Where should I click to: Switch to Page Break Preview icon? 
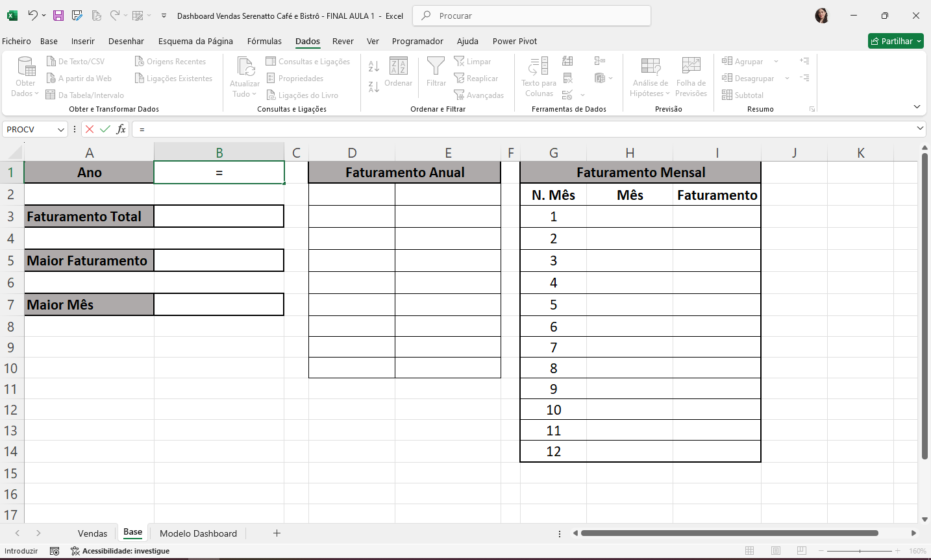click(802, 551)
